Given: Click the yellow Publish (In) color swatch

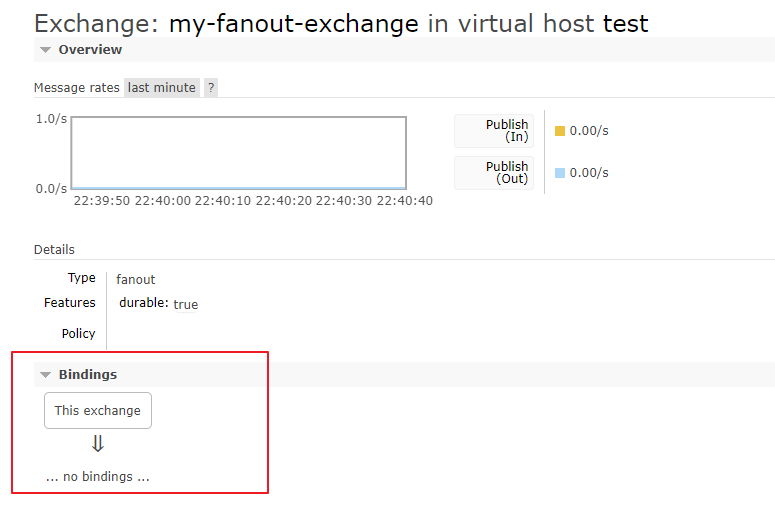Looking at the screenshot, I should [560, 131].
